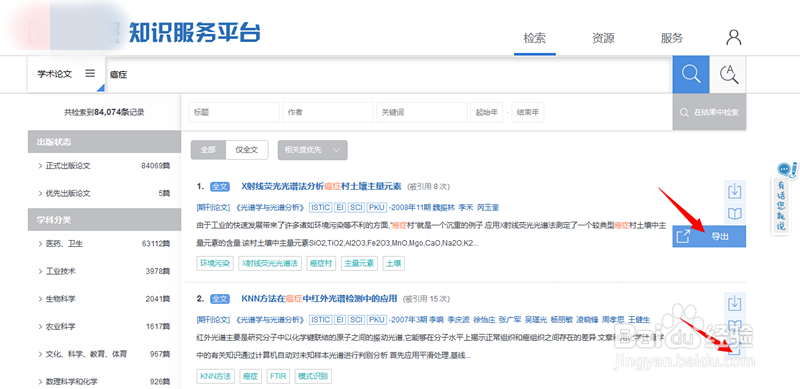Click the SCI tag in result 2
Viewport: 800px width, 389px height.
click(x=356, y=320)
